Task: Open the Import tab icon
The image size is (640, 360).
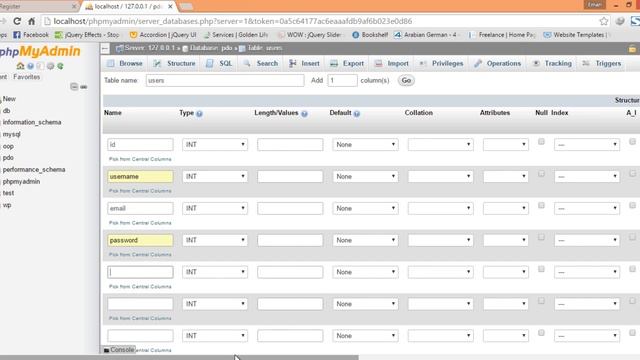Action: (378, 63)
